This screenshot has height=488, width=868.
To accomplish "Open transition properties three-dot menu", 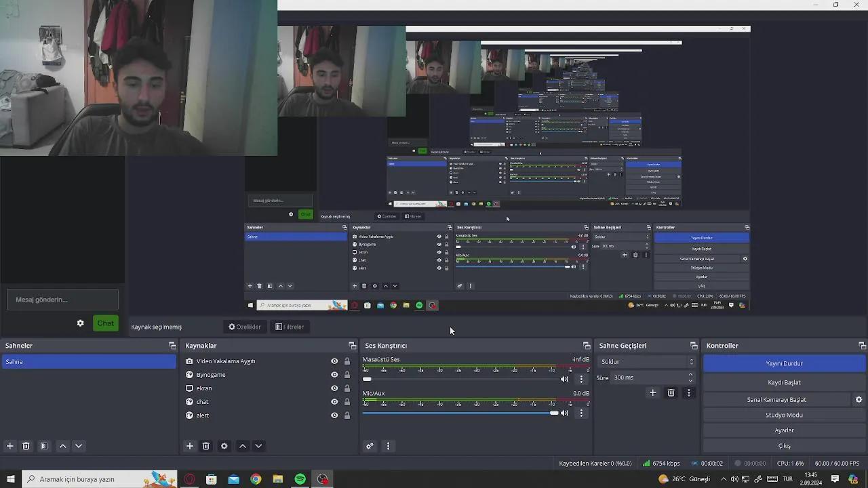I will (x=689, y=392).
